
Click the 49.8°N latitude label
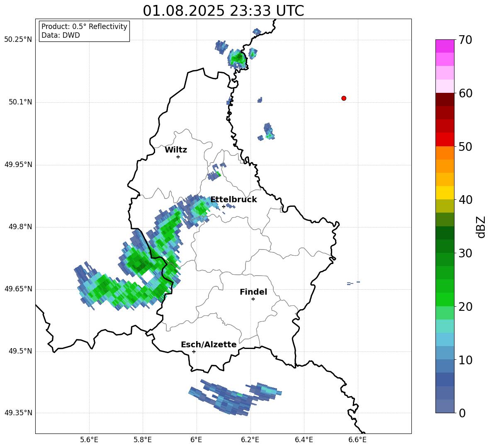[20, 227]
